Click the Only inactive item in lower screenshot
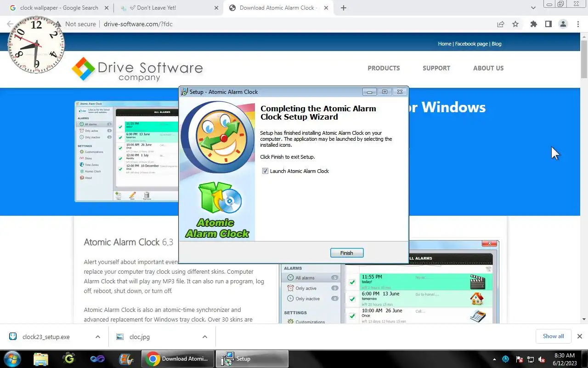This screenshot has height=368, width=588. [311, 299]
